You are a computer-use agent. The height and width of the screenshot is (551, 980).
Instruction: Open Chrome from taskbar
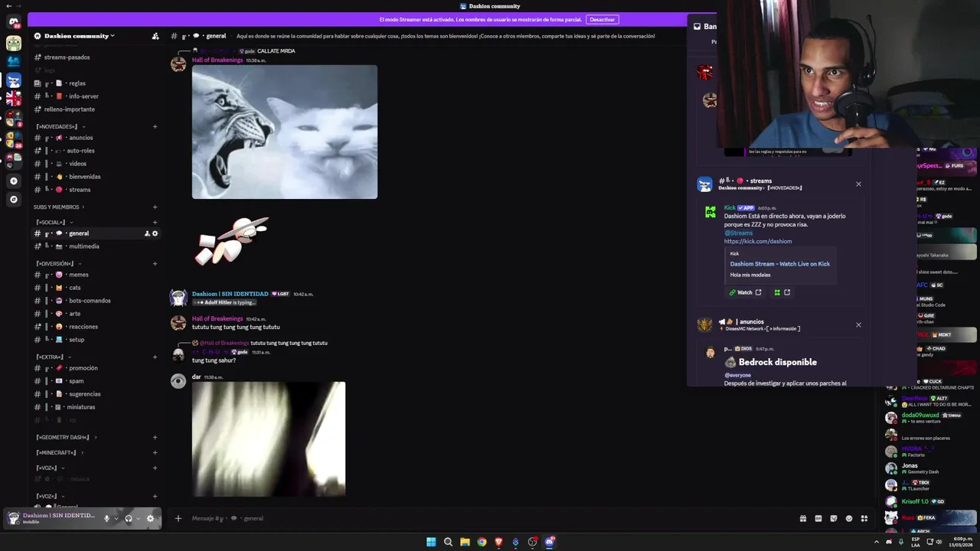click(482, 542)
